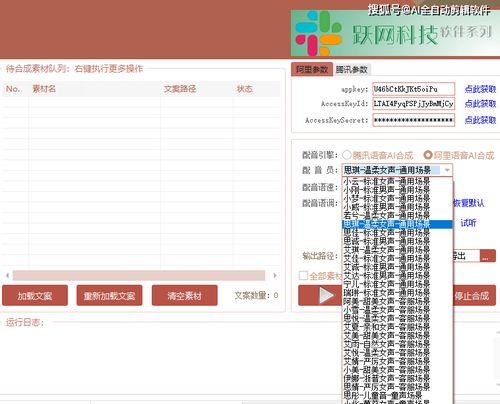Click the output path browse '...' button

coord(488,256)
